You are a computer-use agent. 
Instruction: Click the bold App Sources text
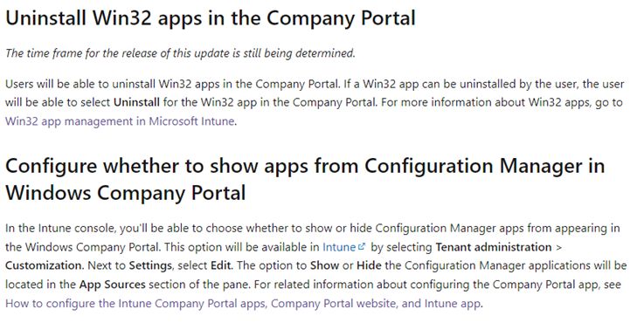pyautogui.click(x=112, y=285)
